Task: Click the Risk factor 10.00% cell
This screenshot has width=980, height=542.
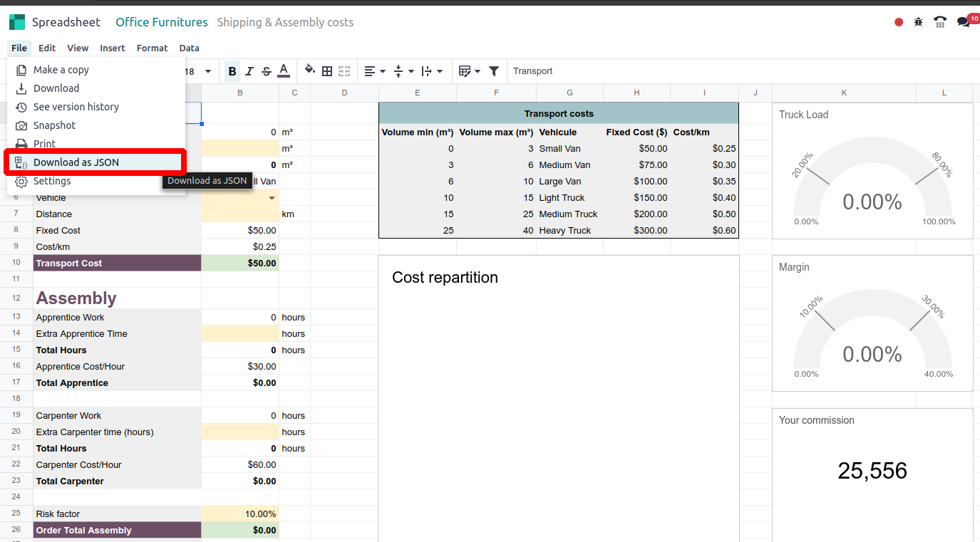Action: tap(240, 514)
